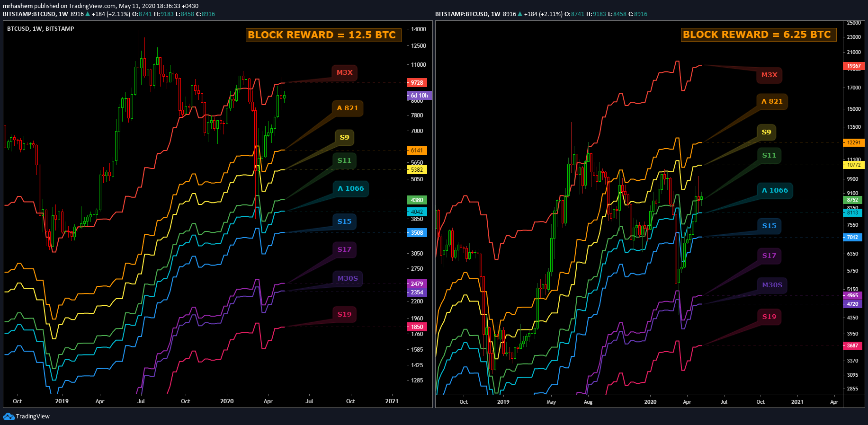868x425 pixels.
Task: Select 1285 on the price axis
Action: click(x=417, y=381)
